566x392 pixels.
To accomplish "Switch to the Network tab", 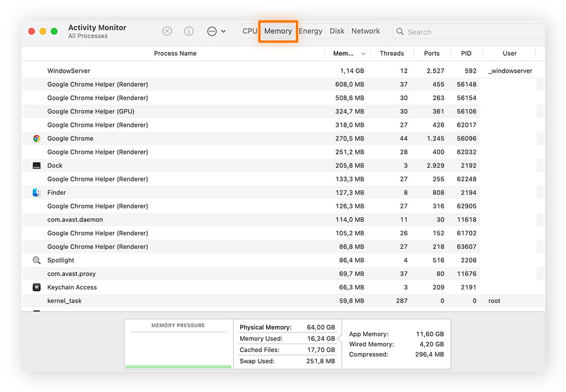I will coord(365,31).
